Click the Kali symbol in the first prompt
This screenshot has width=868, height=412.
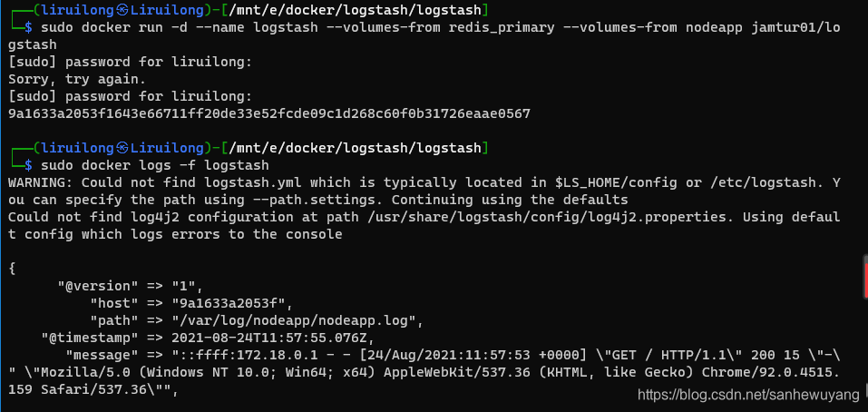(122, 10)
